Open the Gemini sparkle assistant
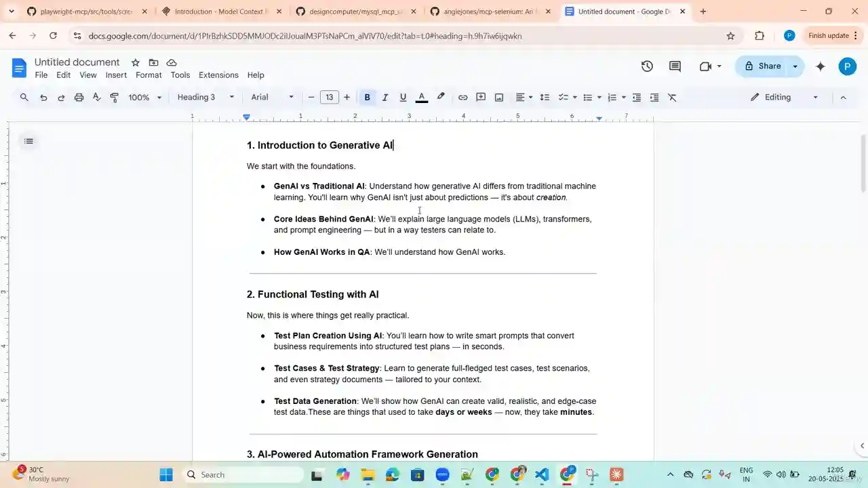Image resolution: width=868 pixels, height=488 pixels. pos(821,66)
